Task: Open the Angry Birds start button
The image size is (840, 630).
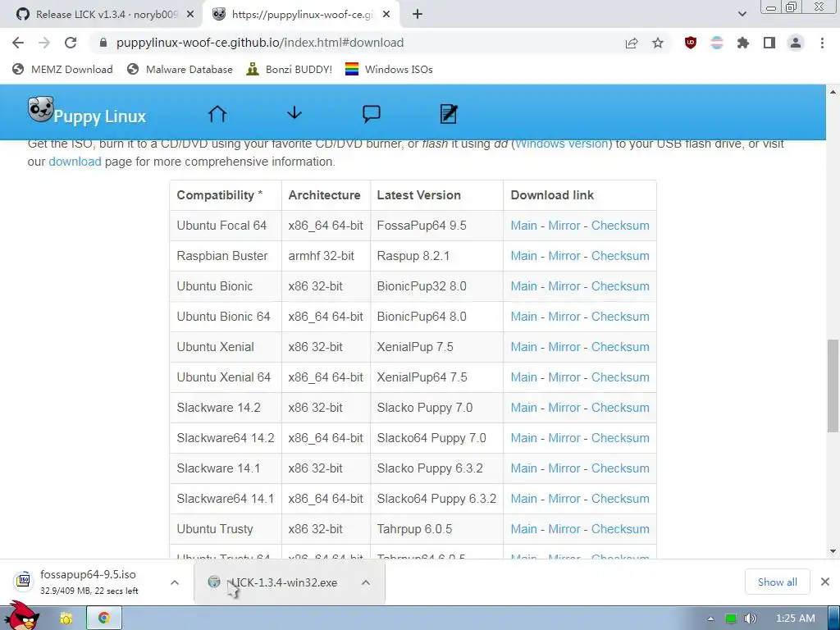Action: point(22,616)
